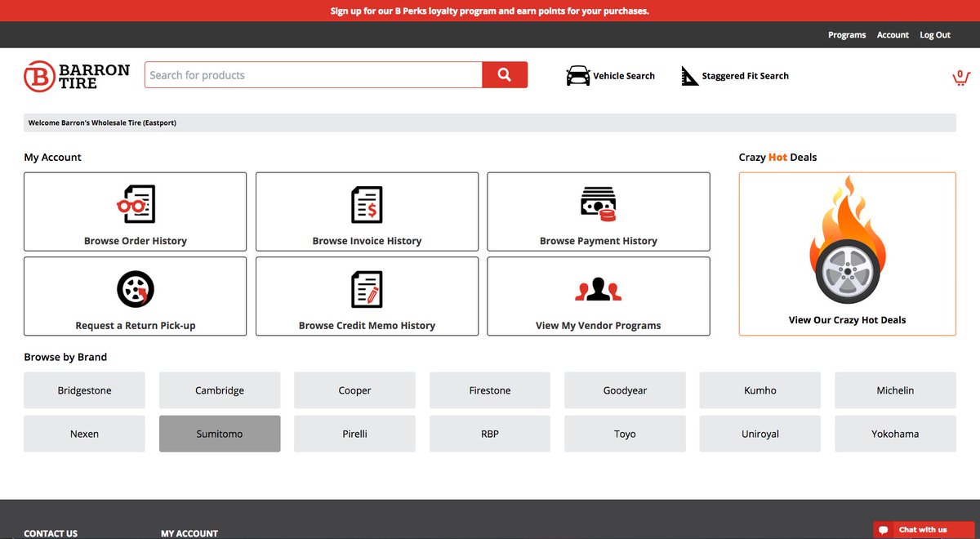The width and height of the screenshot is (980, 539).
Task: Click the Barron Tire logo
Action: 77,76
